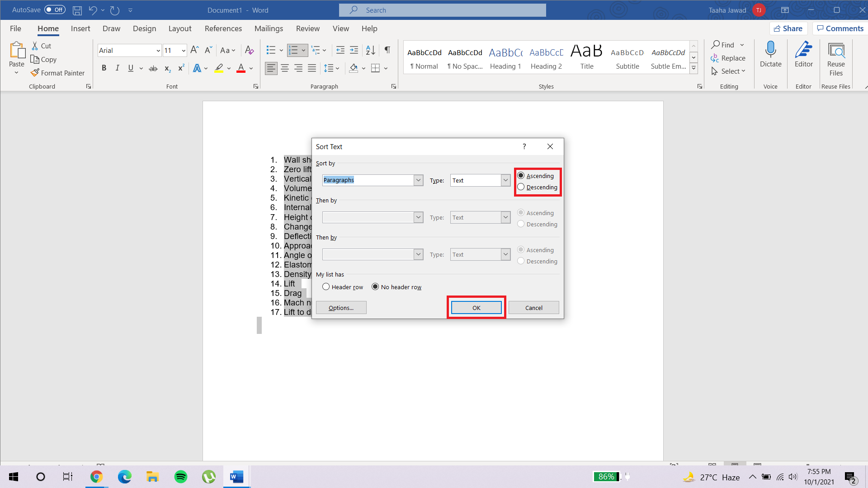Click the Search box in title bar
Viewport: 868px width, 488px height.
click(x=443, y=10)
